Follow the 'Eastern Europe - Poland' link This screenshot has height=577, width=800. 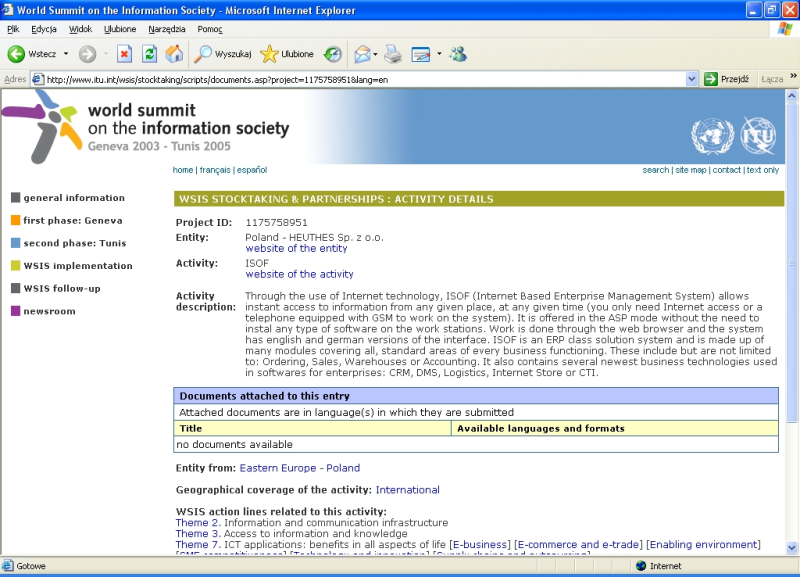pos(299,468)
